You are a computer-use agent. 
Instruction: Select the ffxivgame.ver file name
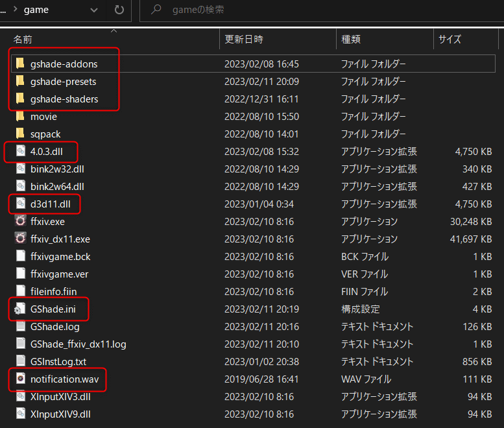point(60,274)
